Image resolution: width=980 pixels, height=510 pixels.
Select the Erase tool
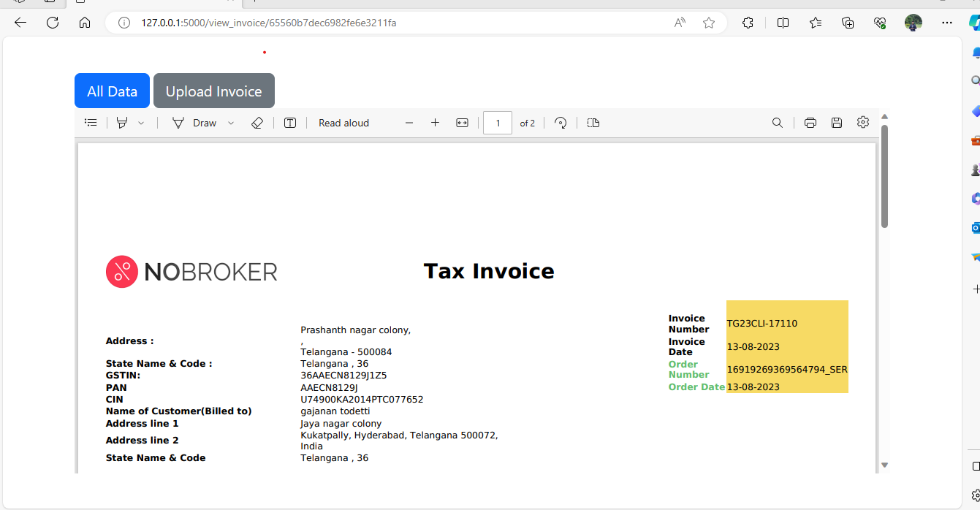tap(257, 122)
